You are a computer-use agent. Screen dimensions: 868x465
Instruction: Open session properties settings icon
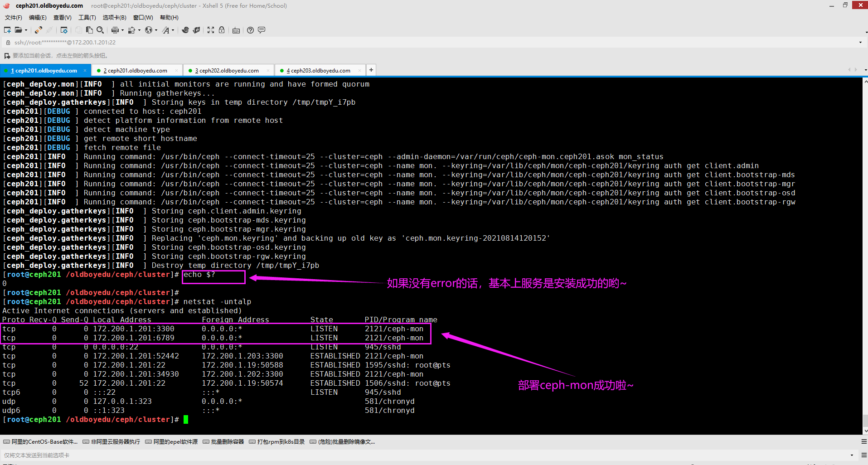pyautogui.click(x=64, y=30)
